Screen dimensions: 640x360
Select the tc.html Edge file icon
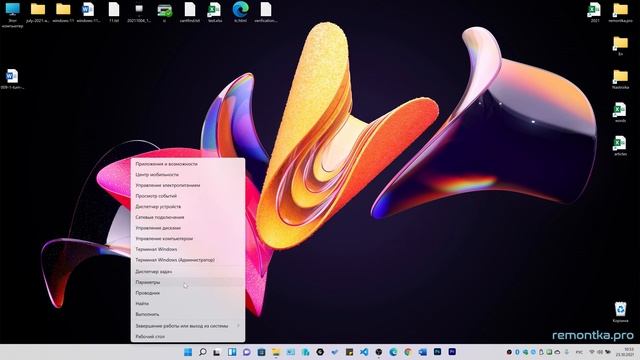click(240, 12)
